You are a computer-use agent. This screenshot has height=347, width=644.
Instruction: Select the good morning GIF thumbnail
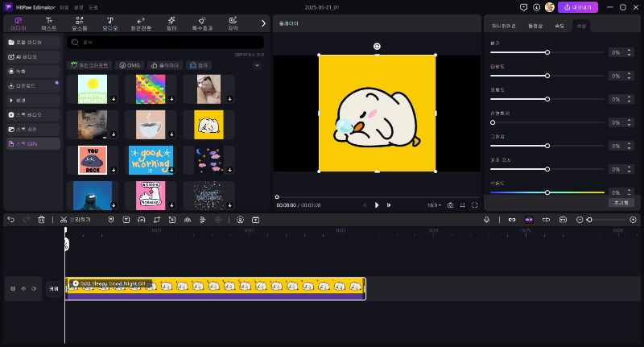151,160
